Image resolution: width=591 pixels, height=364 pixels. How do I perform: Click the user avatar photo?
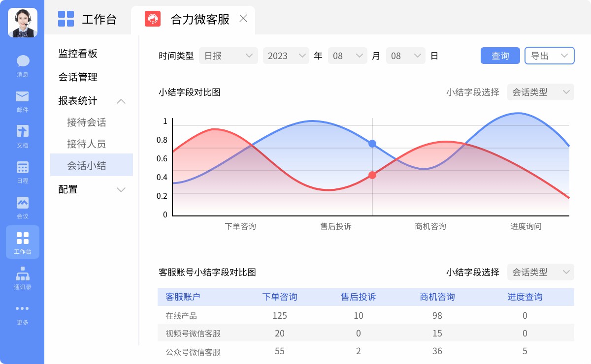pyautogui.click(x=23, y=23)
